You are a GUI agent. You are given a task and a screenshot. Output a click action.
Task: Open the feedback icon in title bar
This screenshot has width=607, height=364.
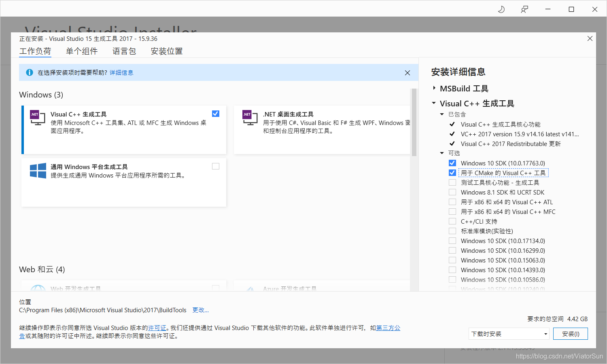coord(524,9)
